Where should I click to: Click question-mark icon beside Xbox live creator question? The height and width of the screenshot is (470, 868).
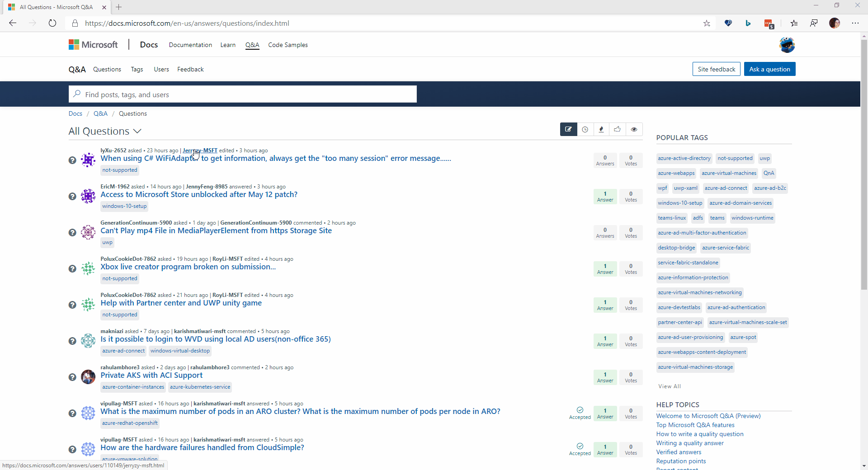click(x=72, y=268)
